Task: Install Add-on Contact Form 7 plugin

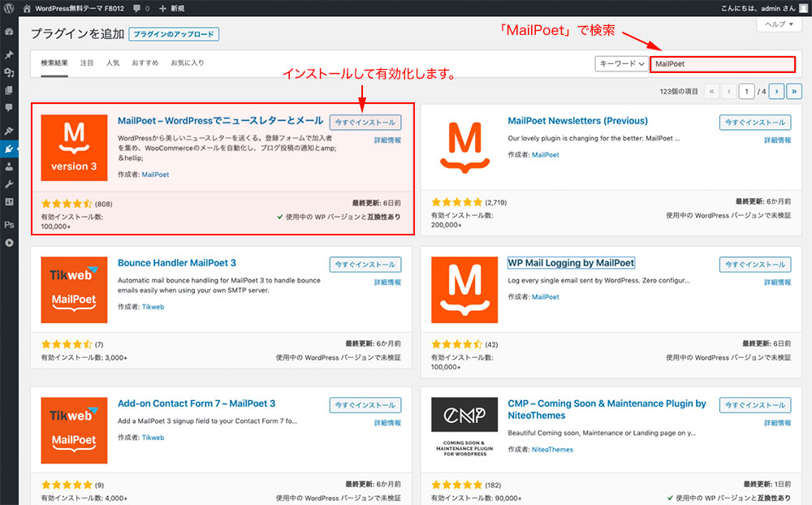Action: point(365,405)
